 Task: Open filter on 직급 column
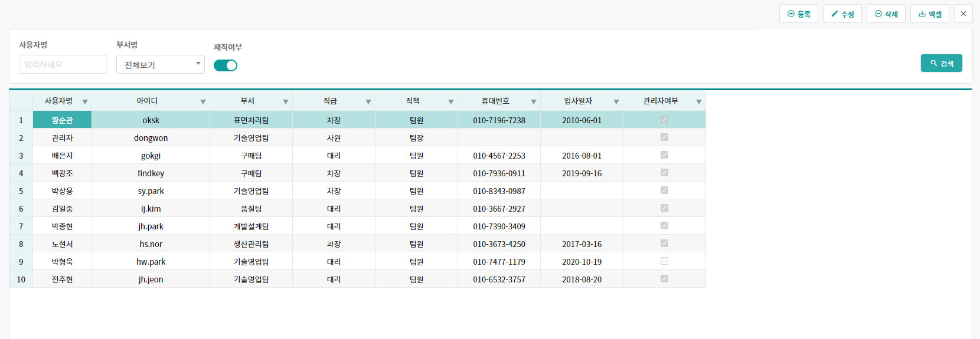pos(368,102)
